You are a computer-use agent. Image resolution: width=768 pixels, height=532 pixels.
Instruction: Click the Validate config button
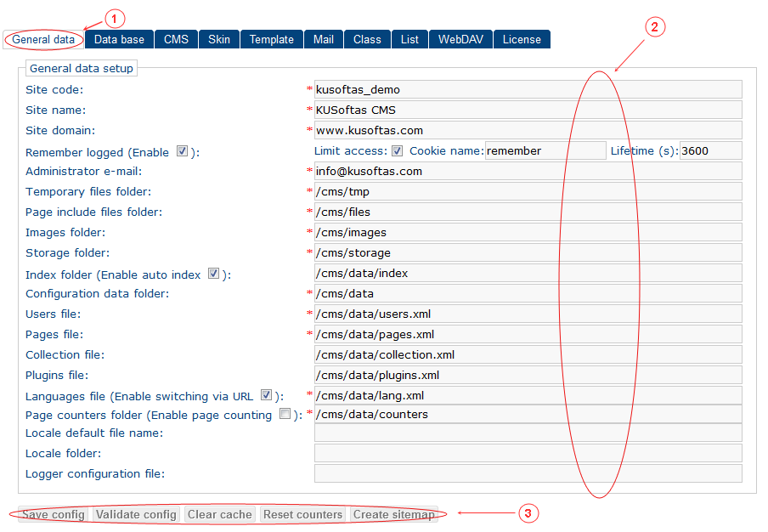click(136, 514)
